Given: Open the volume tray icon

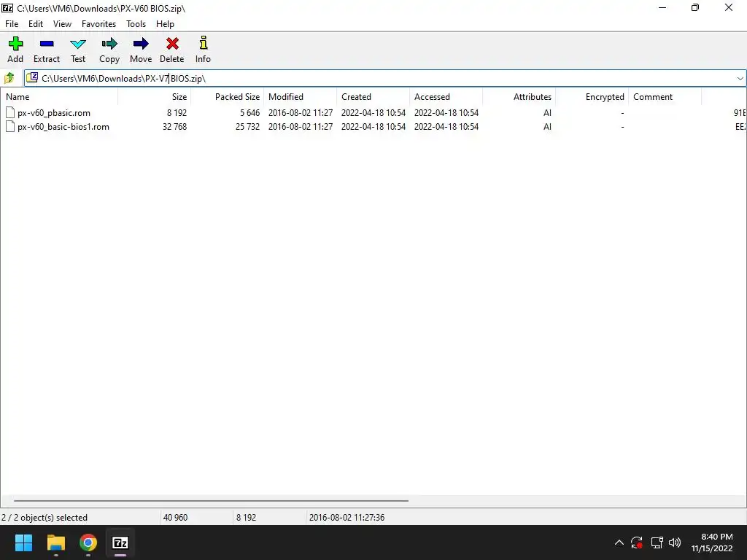Looking at the screenshot, I should pyautogui.click(x=675, y=542).
